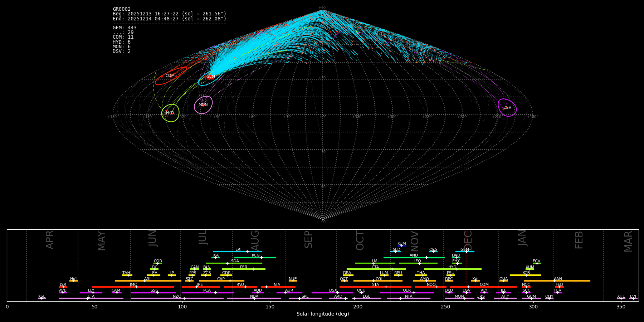
Task: Click the "MON: 6" count line
Action: pyautogui.click(x=122, y=47)
